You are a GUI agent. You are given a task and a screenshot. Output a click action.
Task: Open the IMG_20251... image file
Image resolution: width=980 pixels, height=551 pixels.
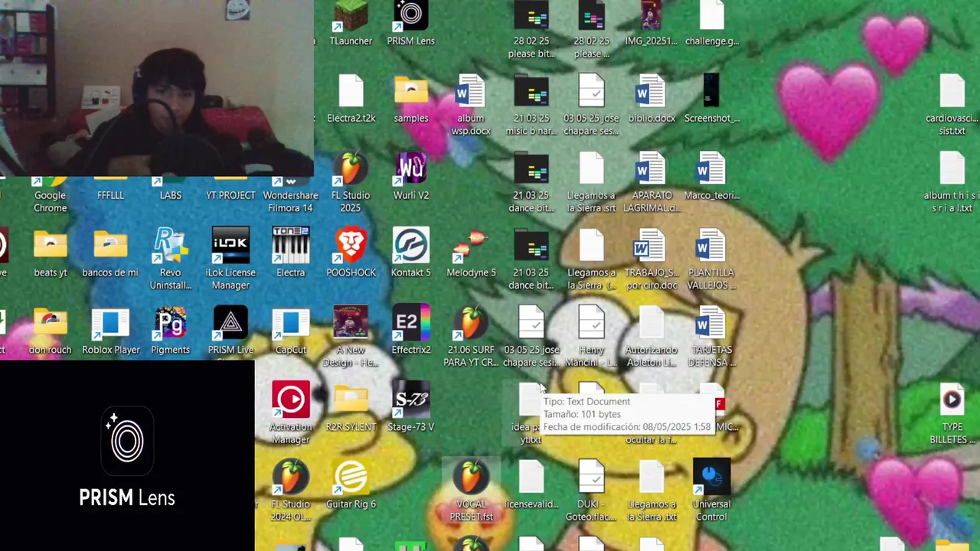tap(651, 24)
